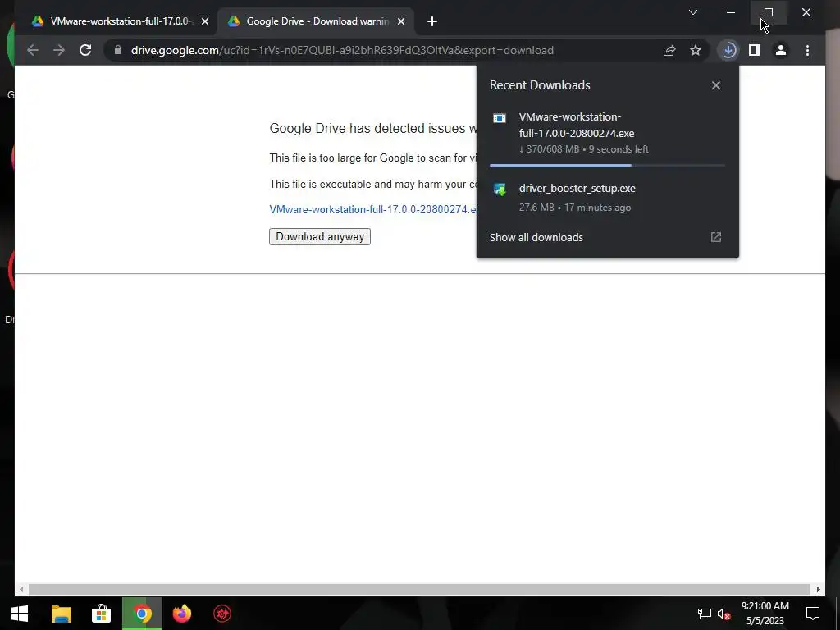Bookmark this page with the star icon

[696, 50]
